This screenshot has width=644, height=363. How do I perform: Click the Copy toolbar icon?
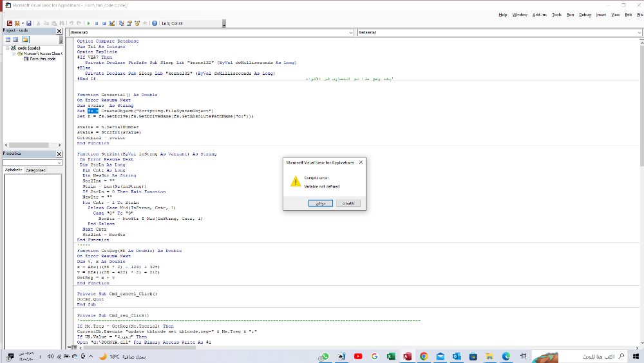(46, 23)
